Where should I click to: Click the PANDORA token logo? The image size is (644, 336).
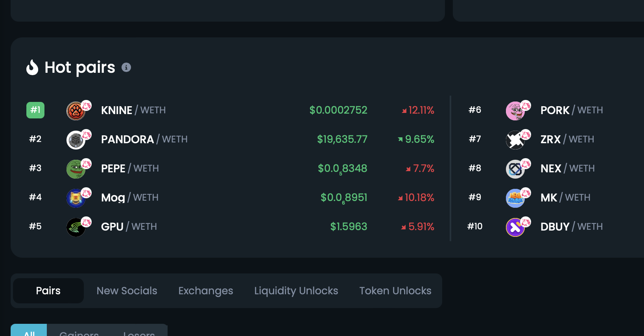coord(76,140)
